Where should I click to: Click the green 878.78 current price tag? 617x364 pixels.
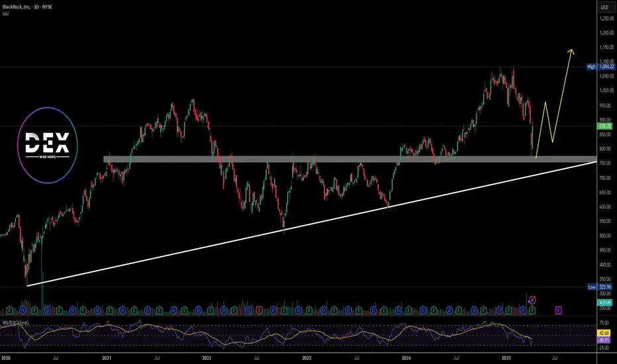tap(605, 126)
